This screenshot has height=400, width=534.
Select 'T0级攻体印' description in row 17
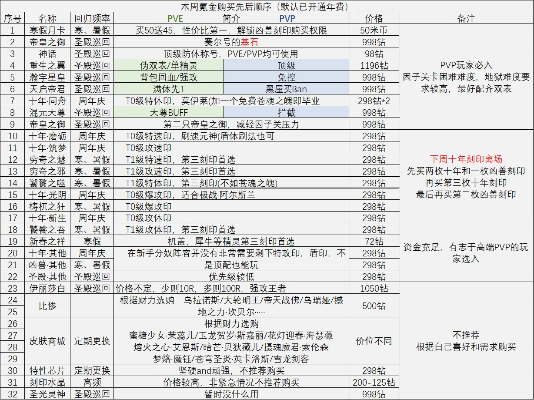click(x=148, y=218)
